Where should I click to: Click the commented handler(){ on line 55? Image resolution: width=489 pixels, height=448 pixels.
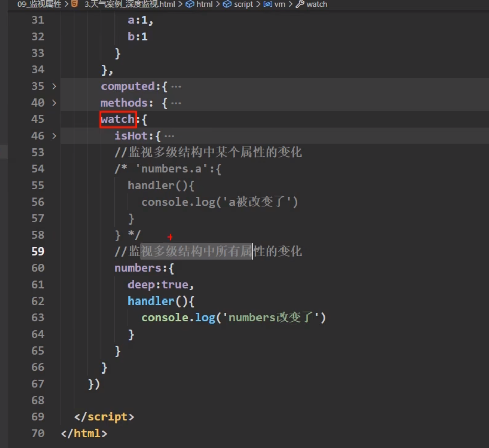(161, 185)
